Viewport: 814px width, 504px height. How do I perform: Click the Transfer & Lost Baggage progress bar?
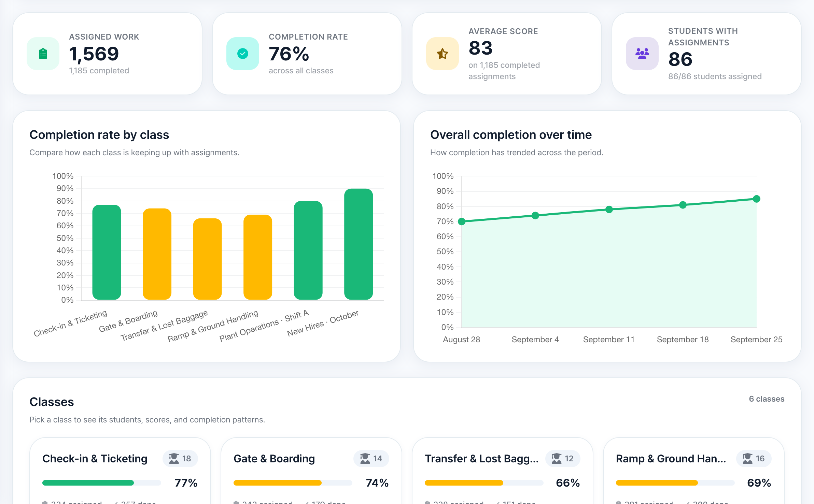tap(484, 483)
